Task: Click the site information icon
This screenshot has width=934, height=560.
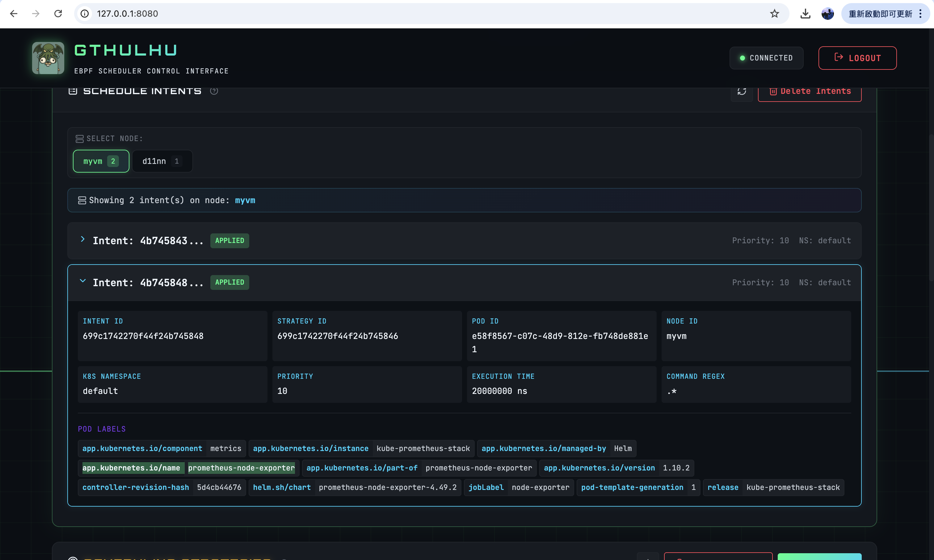Action: click(x=85, y=14)
